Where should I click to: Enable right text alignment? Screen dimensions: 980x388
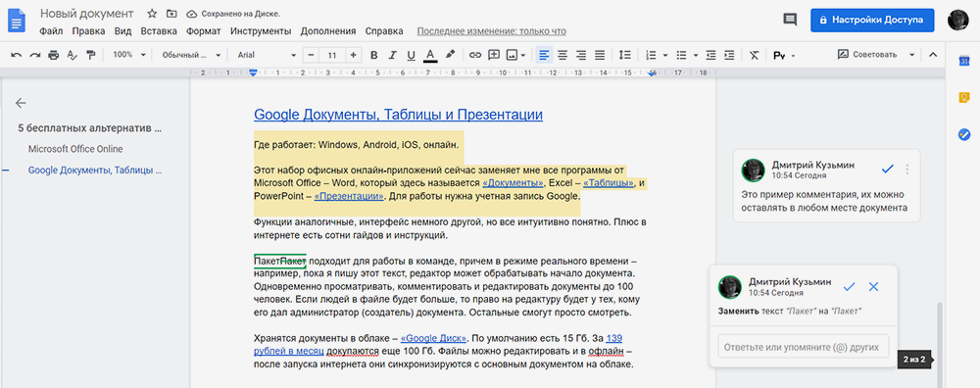(581, 55)
